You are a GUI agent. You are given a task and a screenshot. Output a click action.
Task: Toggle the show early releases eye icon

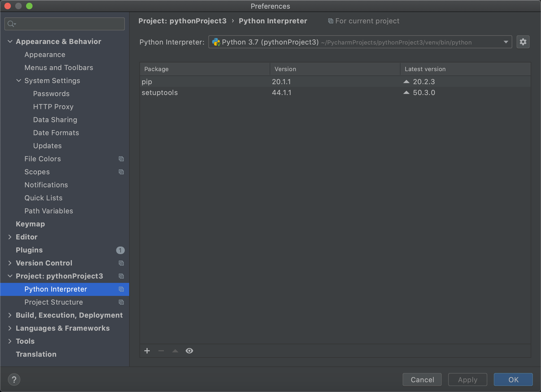[x=189, y=351]
